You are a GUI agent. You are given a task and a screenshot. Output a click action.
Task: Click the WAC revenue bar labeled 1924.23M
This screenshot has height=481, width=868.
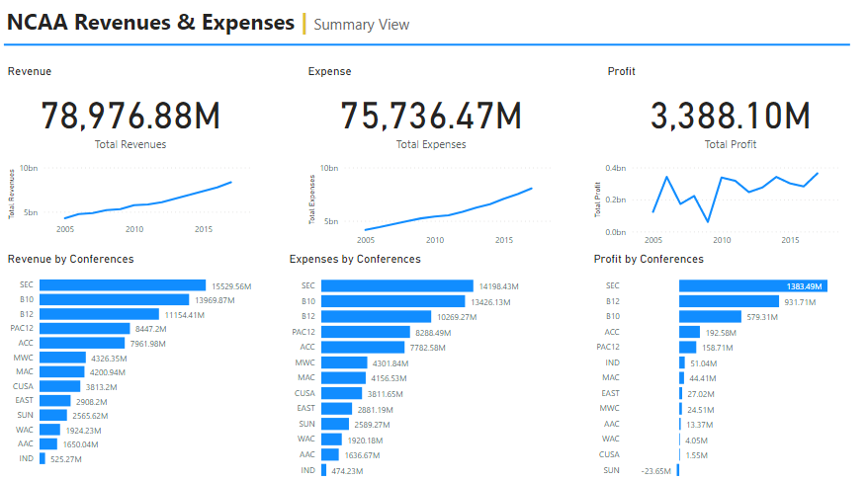49,430
